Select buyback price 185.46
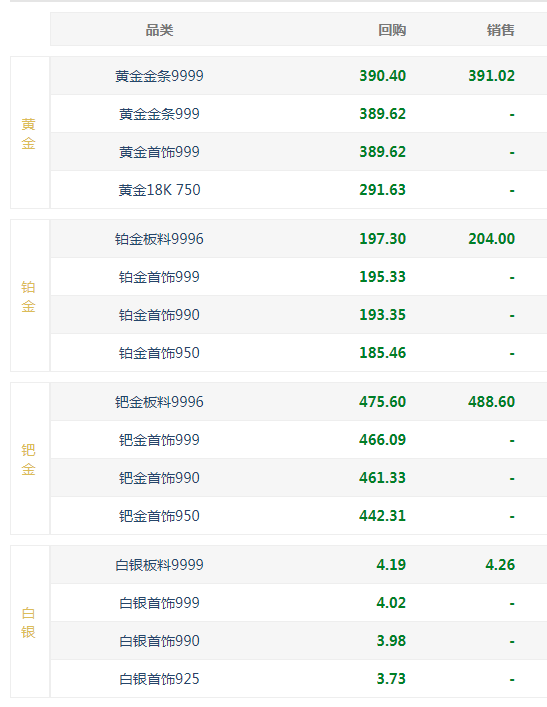The image size is (547, 707). pyautogui.click(x=382, y=353)
